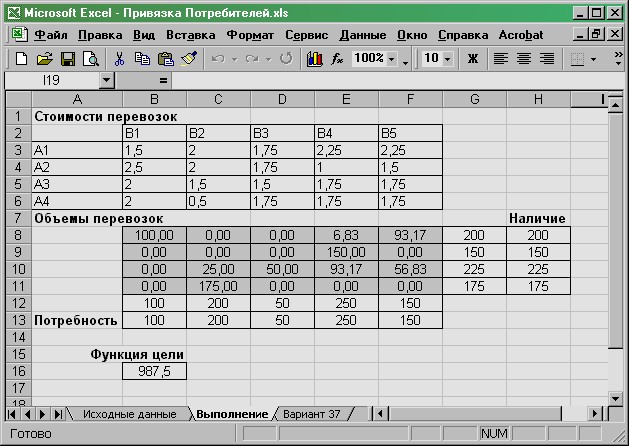Click the Потребность label cell

tap(77, 320)
